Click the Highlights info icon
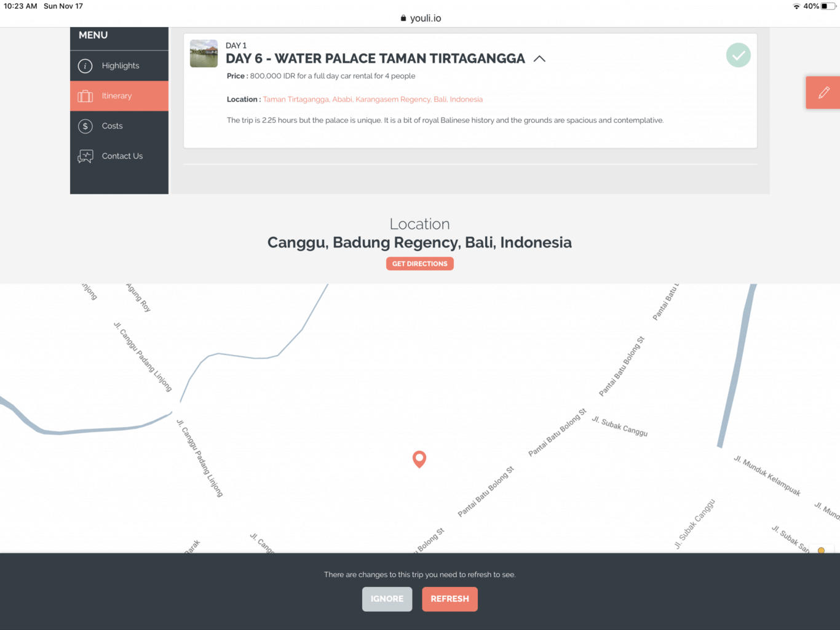The image size is (840, 630). point(85,66)
